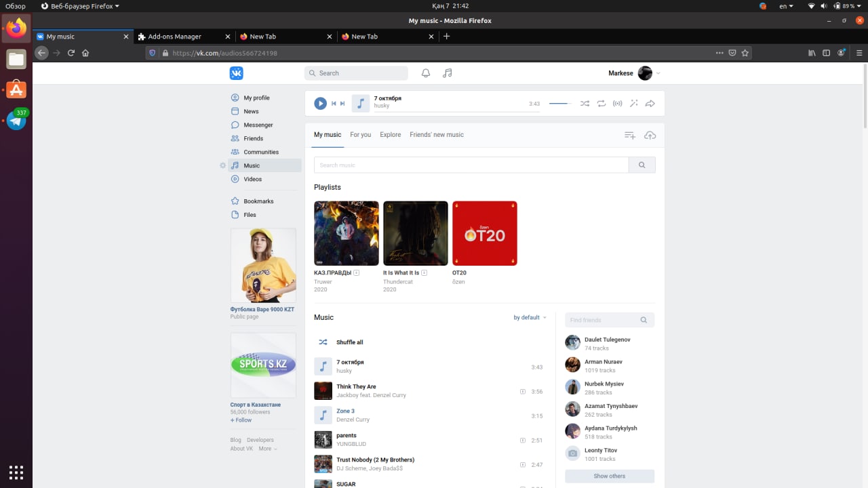This screenshot has height=488, width=868.
Task: Open the Developers footer link
Action: click(x=260, y=440)
